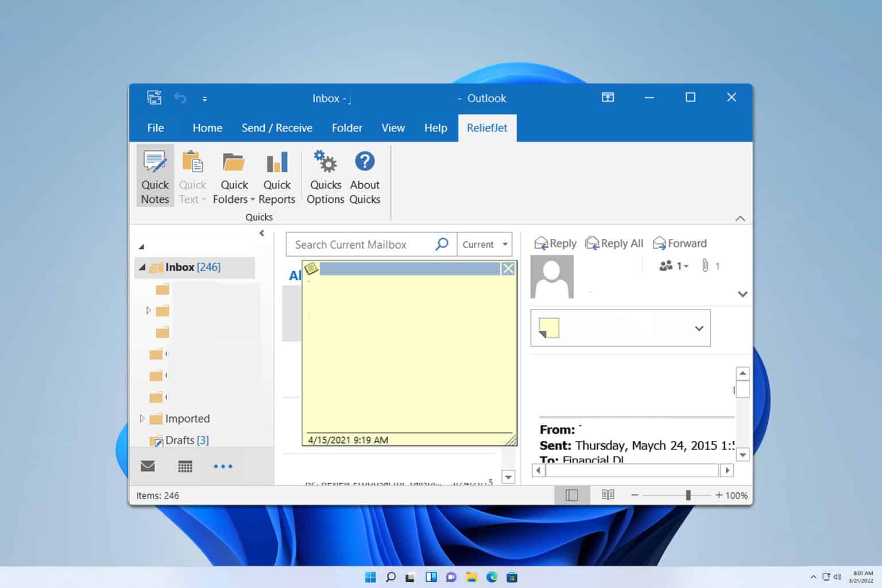Click the 100% zoom level

tap(737, 495)
